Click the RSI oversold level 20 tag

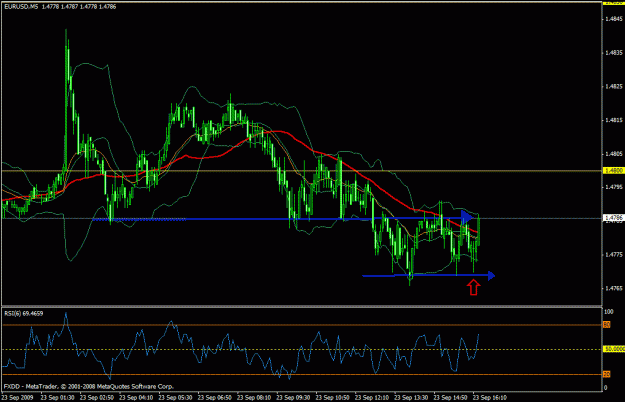(606, 374)
